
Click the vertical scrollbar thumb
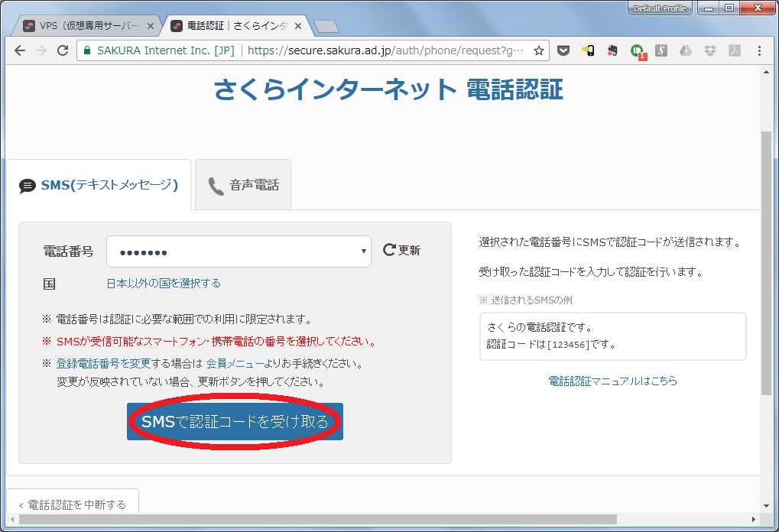pyautogui.click(x=766, y=263)
